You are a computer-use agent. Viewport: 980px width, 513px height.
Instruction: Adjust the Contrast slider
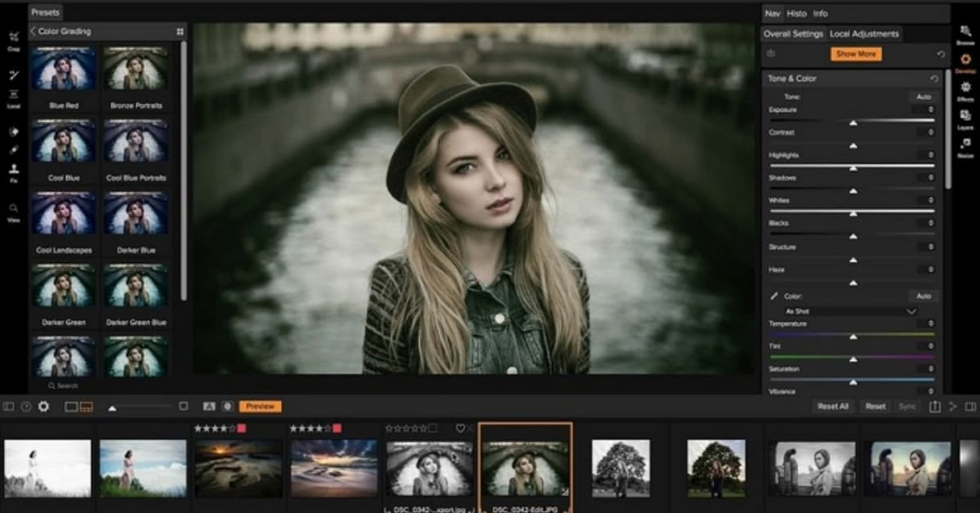[x=853, y=145]
